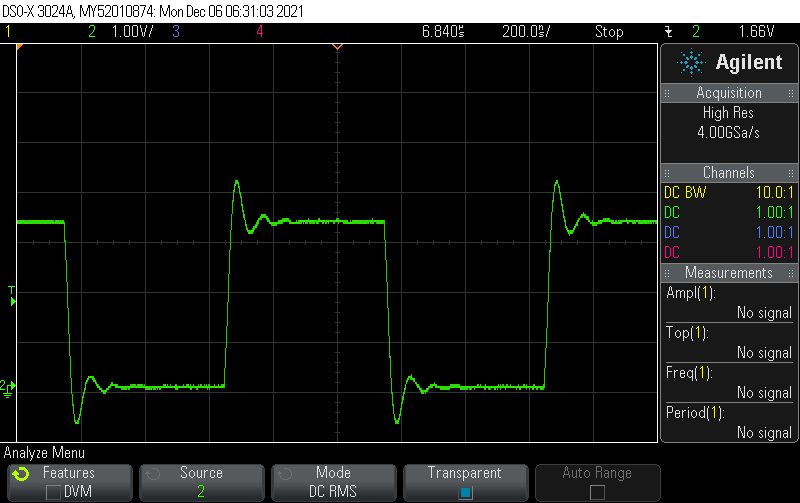Click the Features softkey rotary arrow icon
Image resolution: width=800 pixels, height=503 pixels.
21,474
